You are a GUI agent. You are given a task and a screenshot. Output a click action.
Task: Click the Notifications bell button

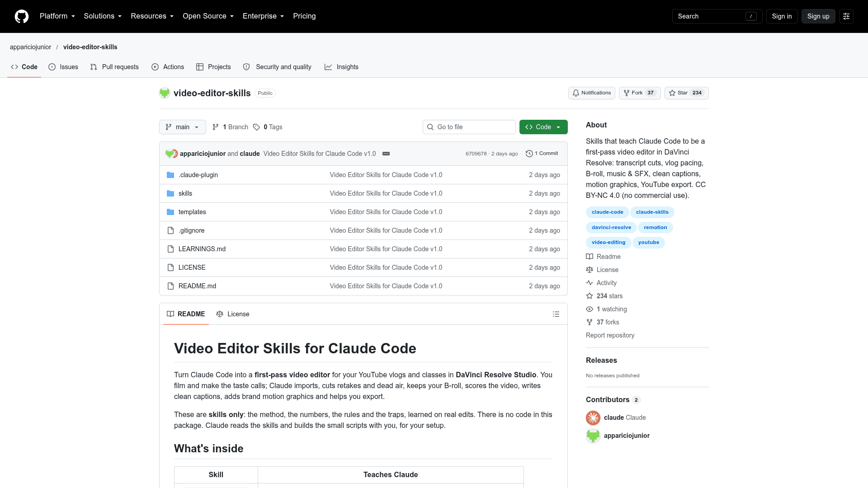pyautogui.click(x=591, y=93)
